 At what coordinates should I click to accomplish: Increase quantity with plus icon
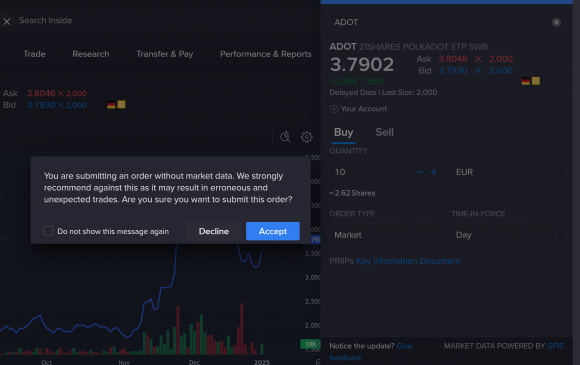[434, 172]
